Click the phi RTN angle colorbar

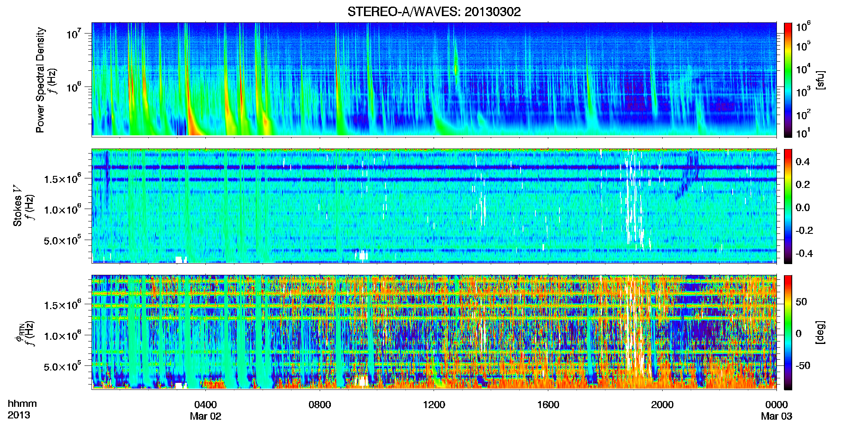788,332
